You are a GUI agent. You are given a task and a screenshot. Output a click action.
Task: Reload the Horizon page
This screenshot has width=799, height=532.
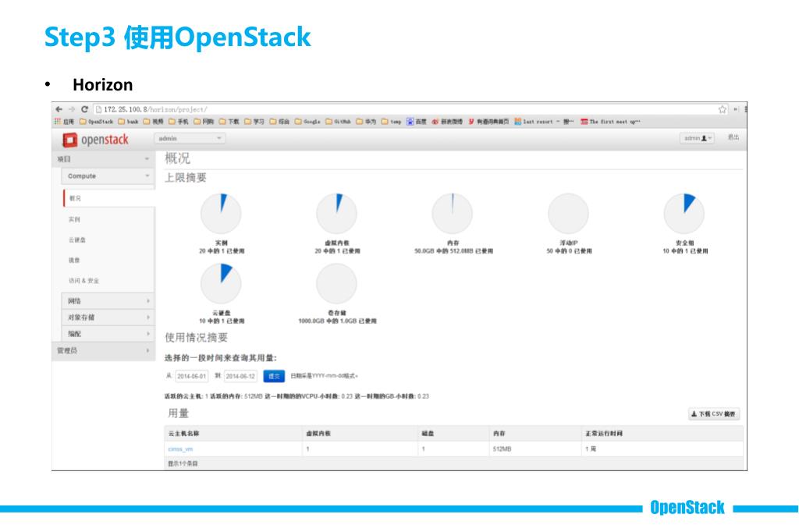tap(84, 109)
